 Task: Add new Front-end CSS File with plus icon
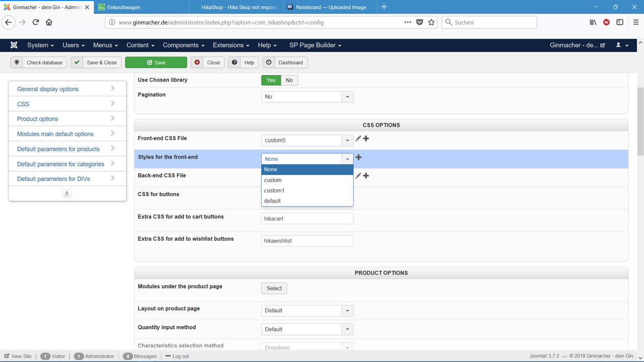(x=366, y=139)
